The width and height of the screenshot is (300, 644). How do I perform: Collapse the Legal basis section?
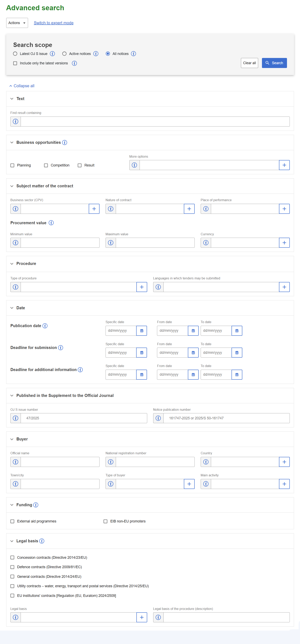(x=12, y=541)
